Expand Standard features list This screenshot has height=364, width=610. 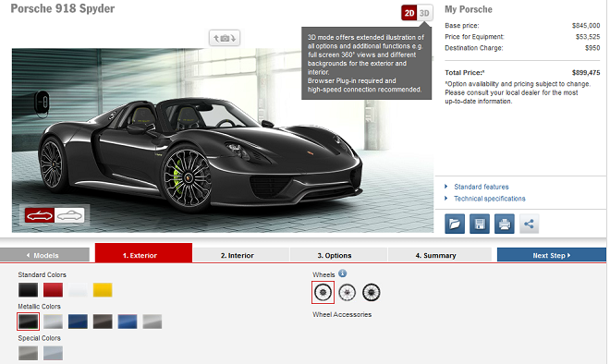(482, 187)
